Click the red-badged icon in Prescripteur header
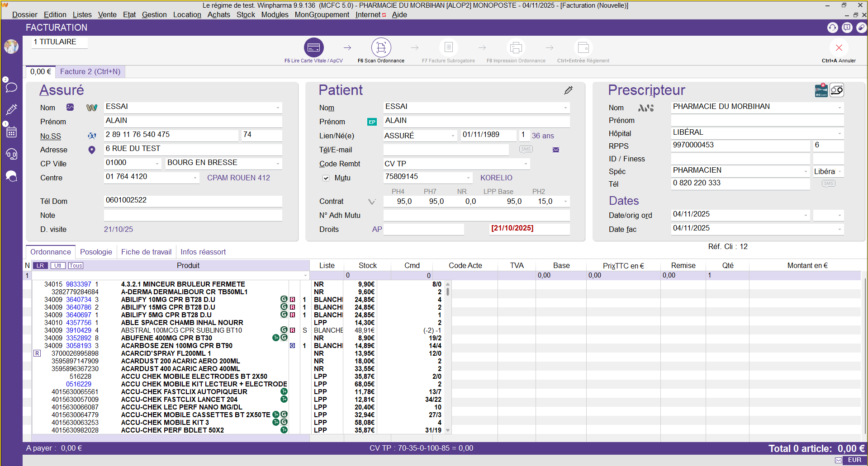The width and height of the screenshot is (868, 466). pyautogui.click(x=821, y=90)
